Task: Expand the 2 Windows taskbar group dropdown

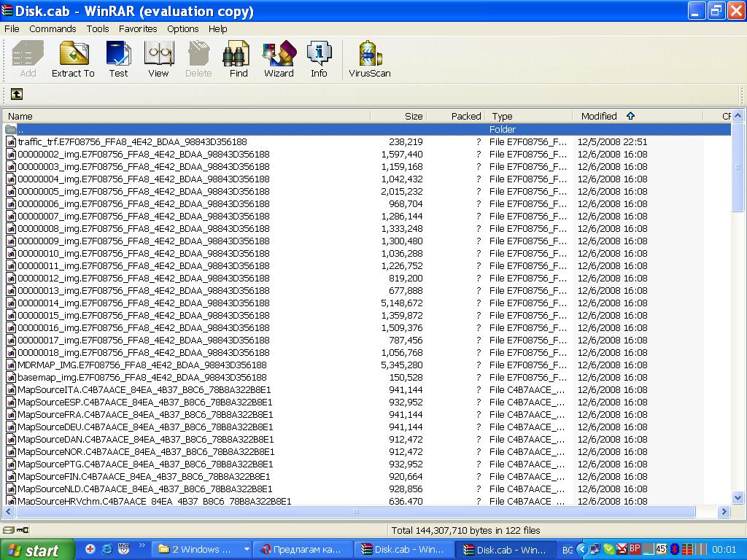Action: tap(247, 550)
